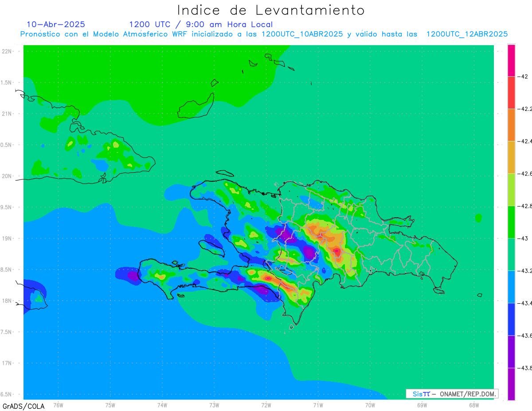Click the '-43.8' colorbar value
The image size is (532, 411).
pyautogui.click(x=525, y=368)
